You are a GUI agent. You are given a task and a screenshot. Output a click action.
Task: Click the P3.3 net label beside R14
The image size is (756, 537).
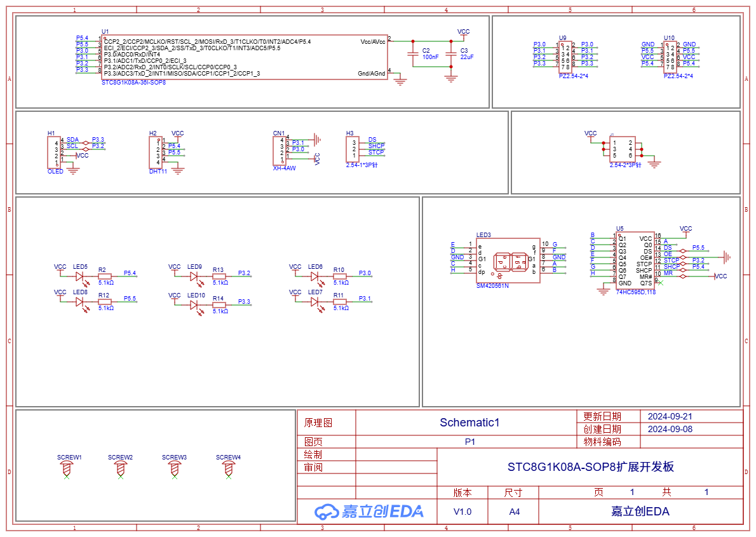(244, 302)
